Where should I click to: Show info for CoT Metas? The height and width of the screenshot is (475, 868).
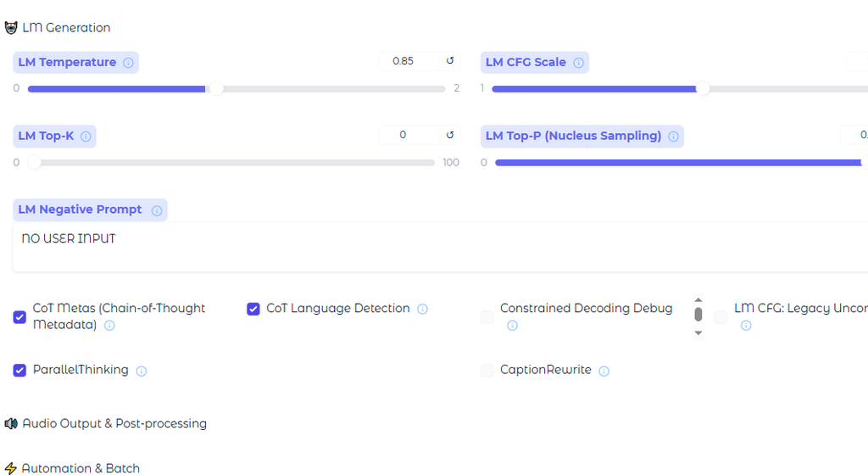pyautogui.click(x=109, y=326)
